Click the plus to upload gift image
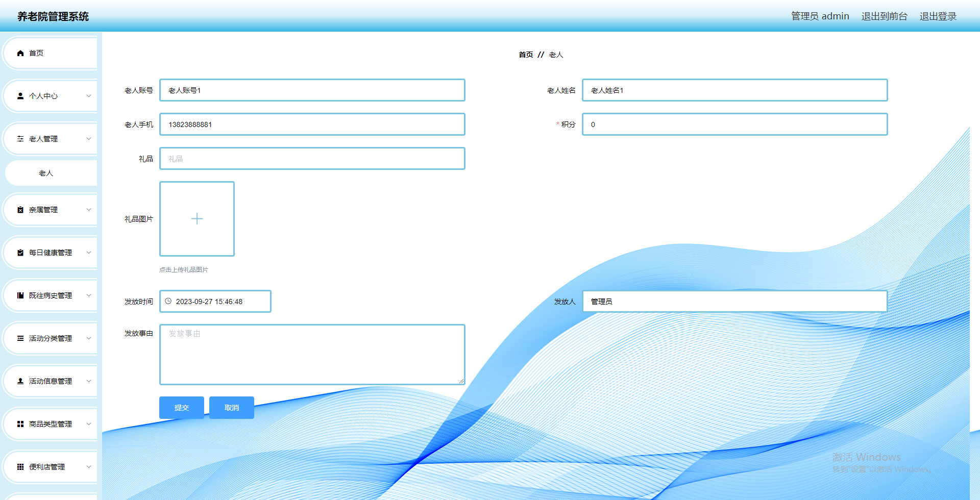This screenshot has height=500, width=980. [197, 218]
